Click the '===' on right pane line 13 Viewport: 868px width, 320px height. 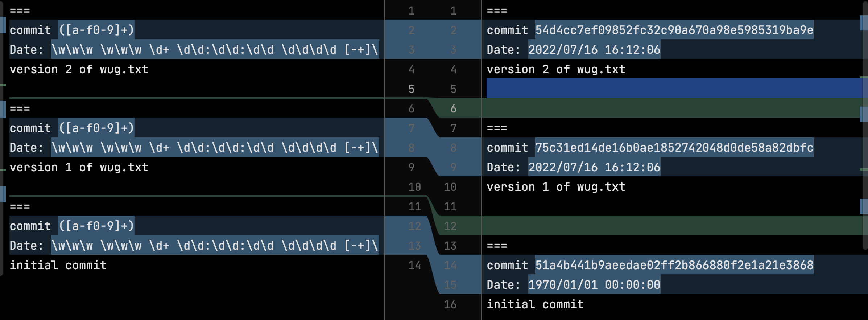pyautogui.click(x=497, y=246)
